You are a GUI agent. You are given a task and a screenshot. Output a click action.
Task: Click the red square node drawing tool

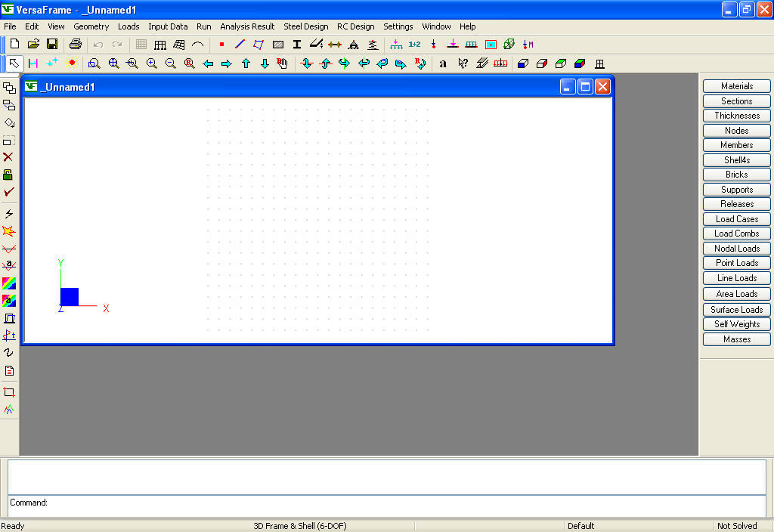click(x=221, y=45)
